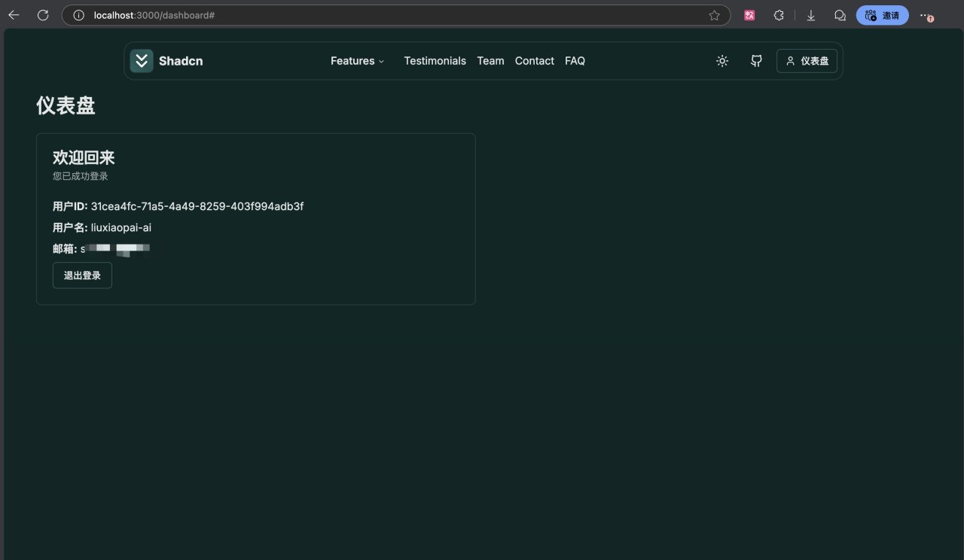Open the Team nav link
The width and height of the screenshot is (964, 560).
coord(490,61)
